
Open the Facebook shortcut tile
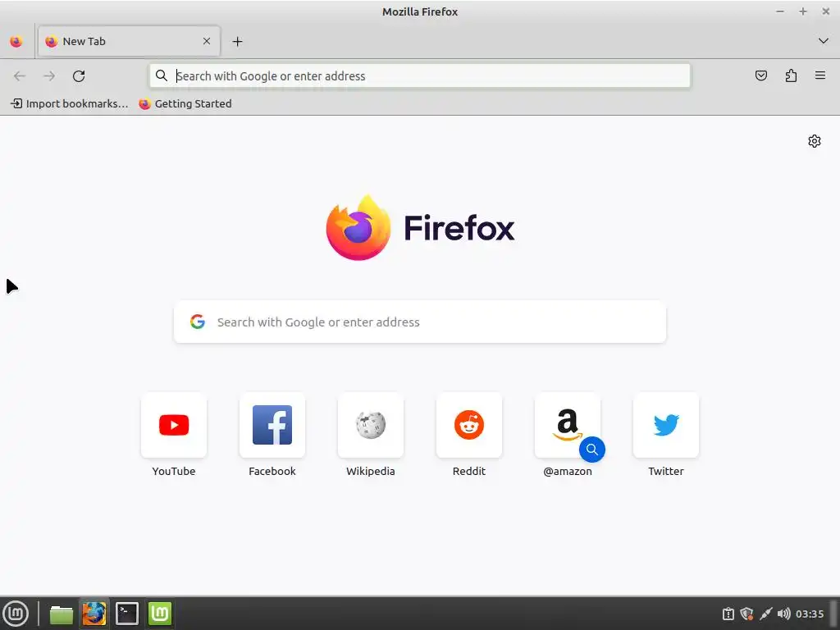tap(272, 425)
